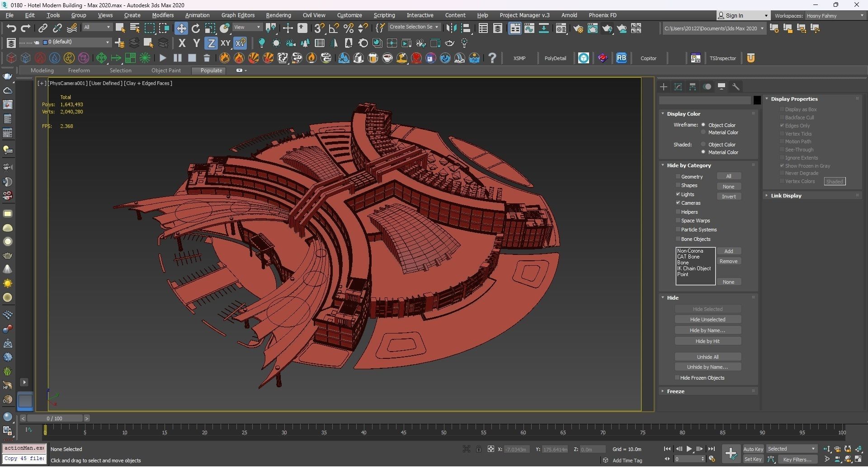The image size is (868, 470).
Task: Open the Graph Editors menu
Action: pos(238,15)
